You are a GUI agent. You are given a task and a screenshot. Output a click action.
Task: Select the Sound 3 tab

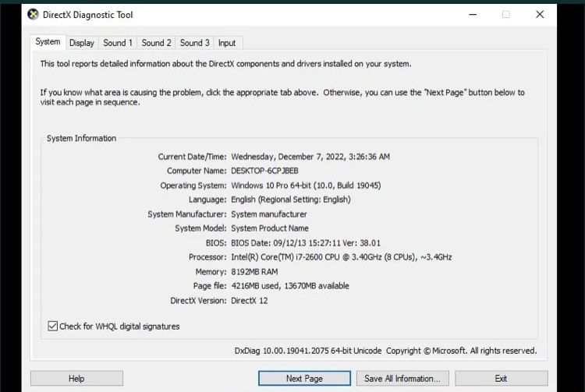click(x=195, y=43)
